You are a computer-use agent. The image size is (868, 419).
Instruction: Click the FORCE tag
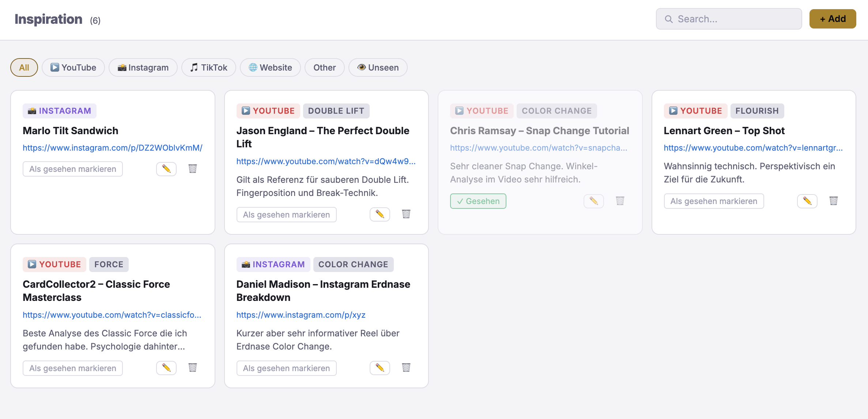coord(109,264)
